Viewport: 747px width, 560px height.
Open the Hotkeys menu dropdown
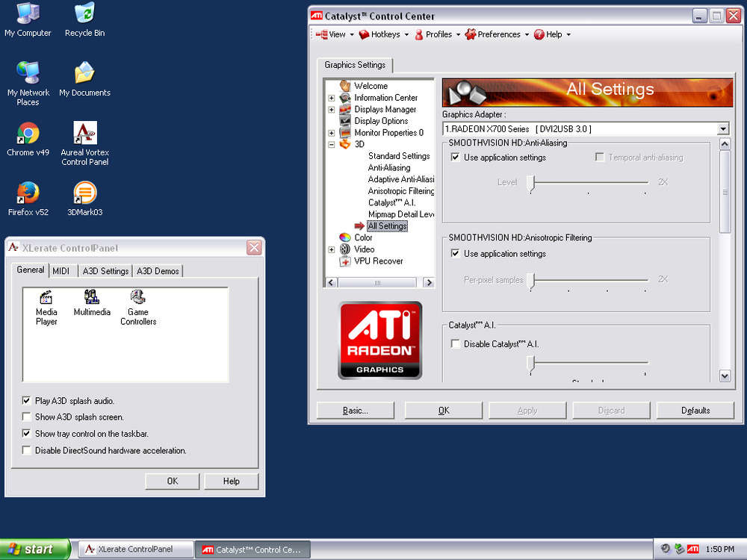point(384,34)
